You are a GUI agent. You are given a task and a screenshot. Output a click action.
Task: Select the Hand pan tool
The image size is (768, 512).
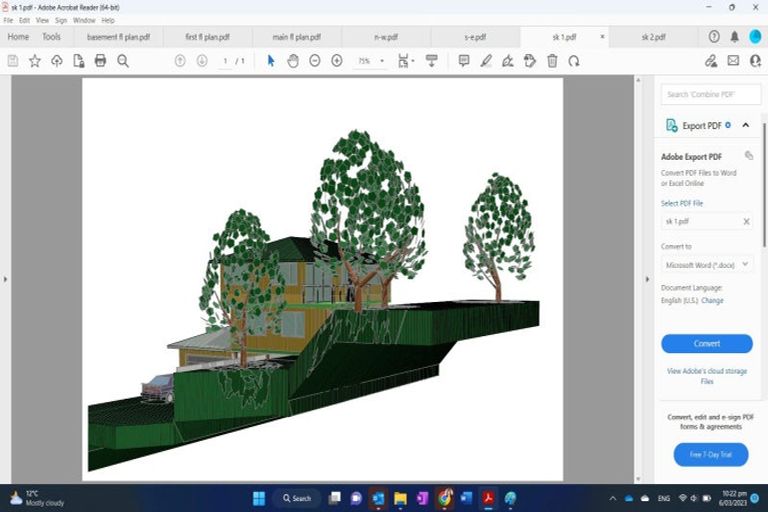(x=293, y=61)
